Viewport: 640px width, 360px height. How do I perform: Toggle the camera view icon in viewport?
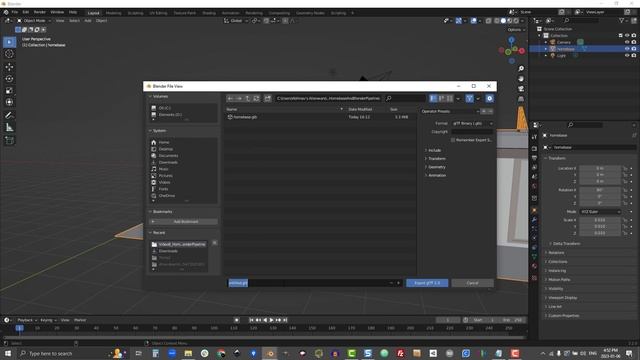coord(521,89)
